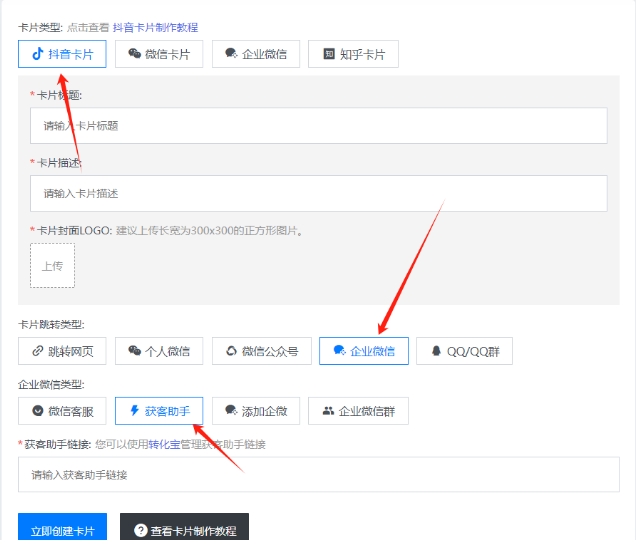Set jump type to 企业微信

(x=363, y=351)
